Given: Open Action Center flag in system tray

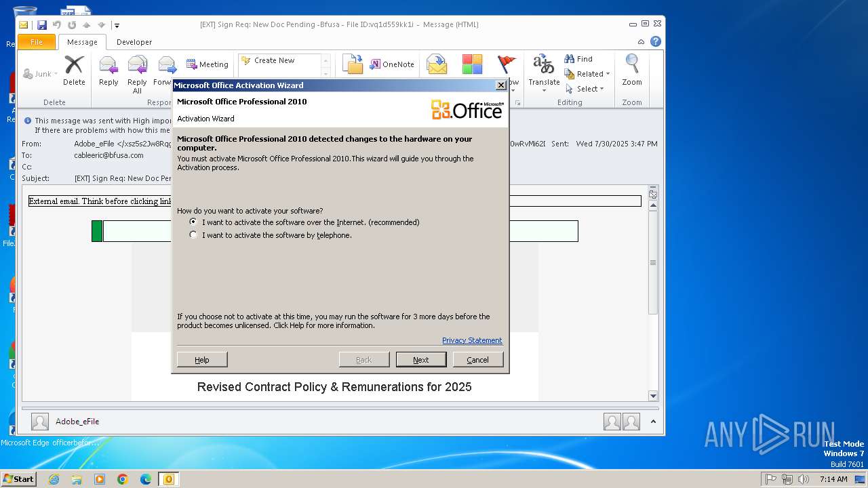Looking at the screenshot, I should click(771, 479).
